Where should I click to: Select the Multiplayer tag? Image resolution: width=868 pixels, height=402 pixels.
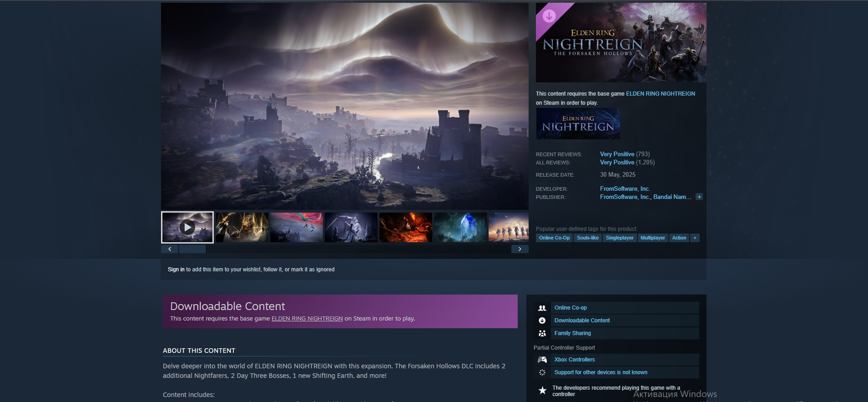[x=653, y=238]
